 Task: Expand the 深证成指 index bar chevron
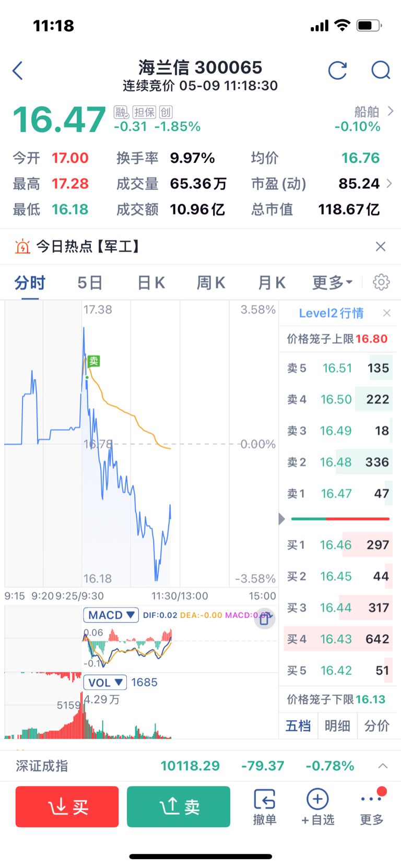point(383,766)
